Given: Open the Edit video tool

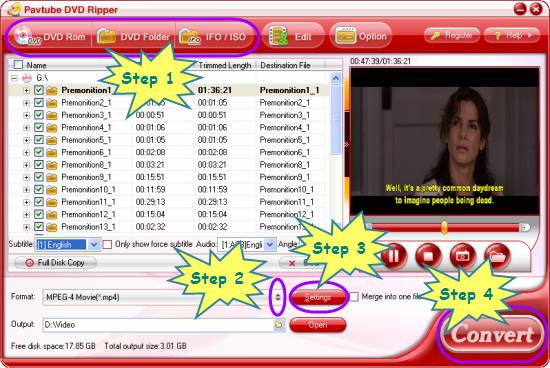Looking at the screenshot, I should 292,36.
